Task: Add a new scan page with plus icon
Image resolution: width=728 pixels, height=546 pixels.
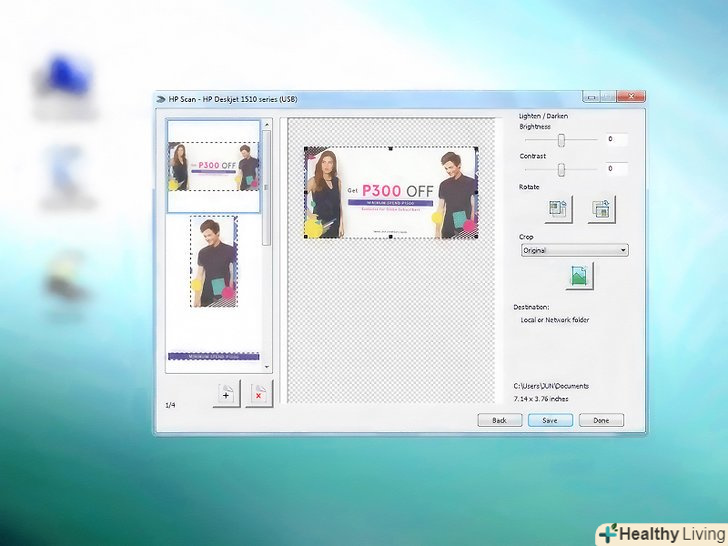Action: coord(226,394)
